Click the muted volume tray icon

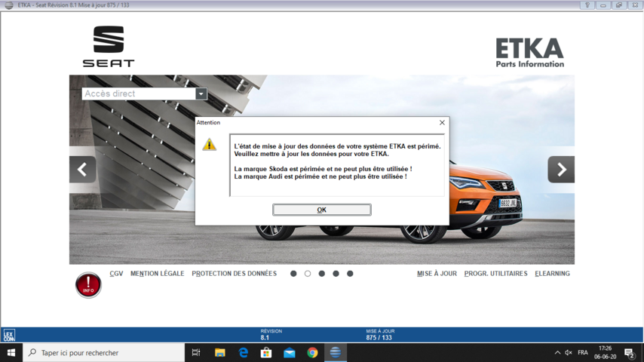pos(569,352)
